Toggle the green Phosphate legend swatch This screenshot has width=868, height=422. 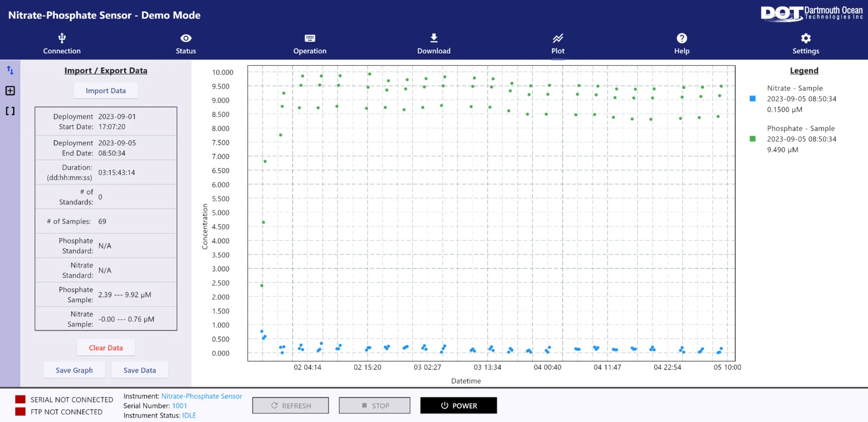click(752, 139)
